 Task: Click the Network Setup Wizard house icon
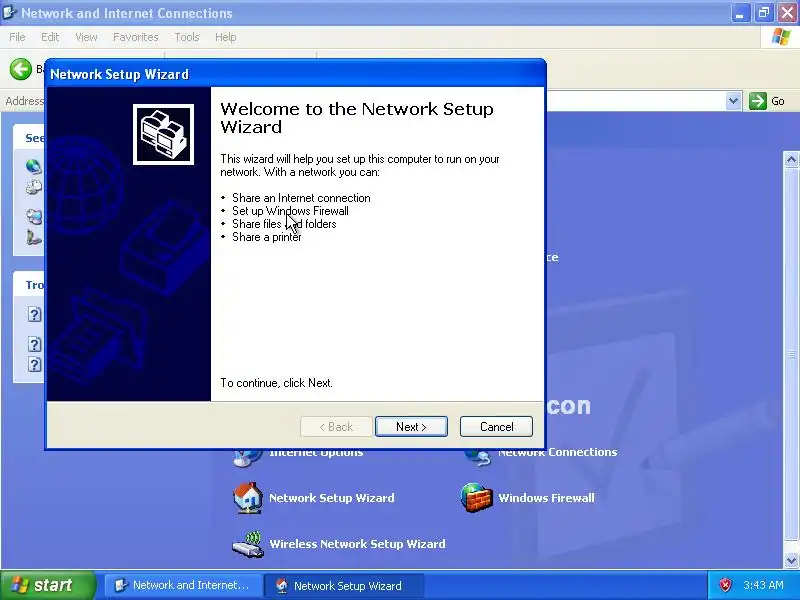pos(248,498)
